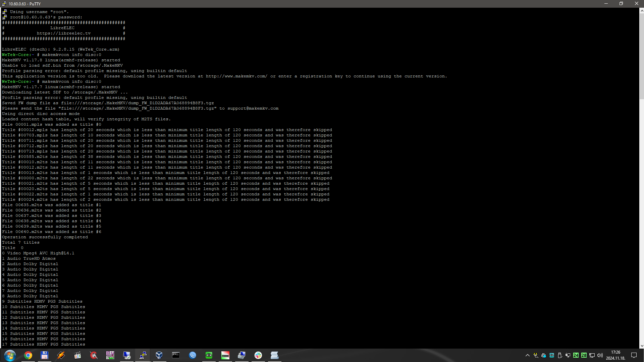The image size is (644, 362).
Task: Open the pink grid app in taskbar
Action: tap(110, 355)
